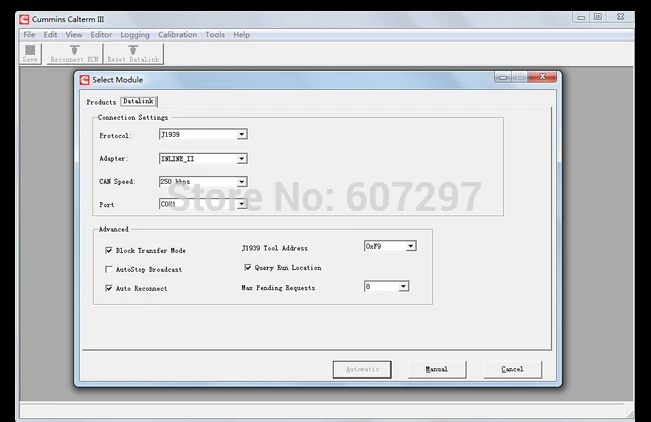This screenshot has width=651, height=422.
Task: Close the Cummins Calterm III window
Action: point(621,17)
